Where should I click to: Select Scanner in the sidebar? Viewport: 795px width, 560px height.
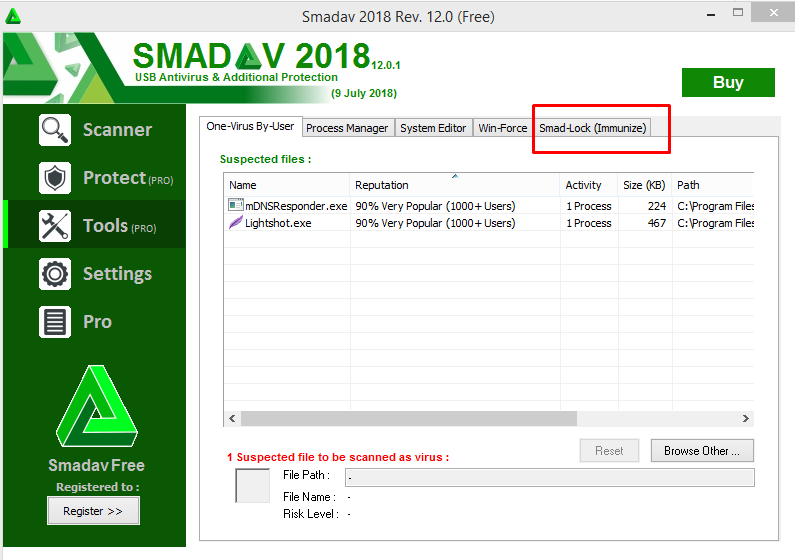click(x=95, y=130)
